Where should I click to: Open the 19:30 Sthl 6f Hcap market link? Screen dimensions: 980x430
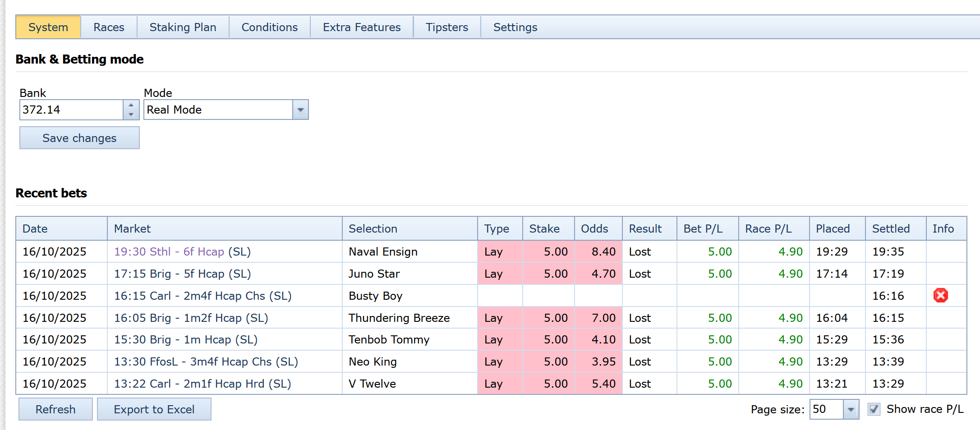click(169, 252)
